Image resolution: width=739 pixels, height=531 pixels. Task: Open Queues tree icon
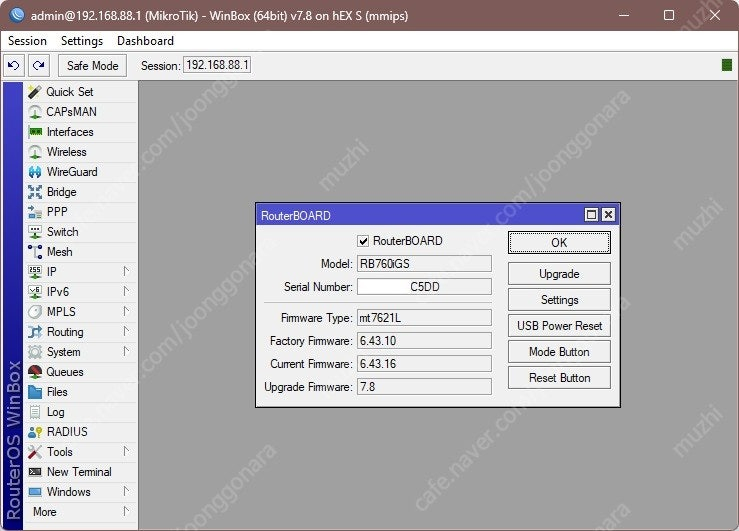(35, 372)
